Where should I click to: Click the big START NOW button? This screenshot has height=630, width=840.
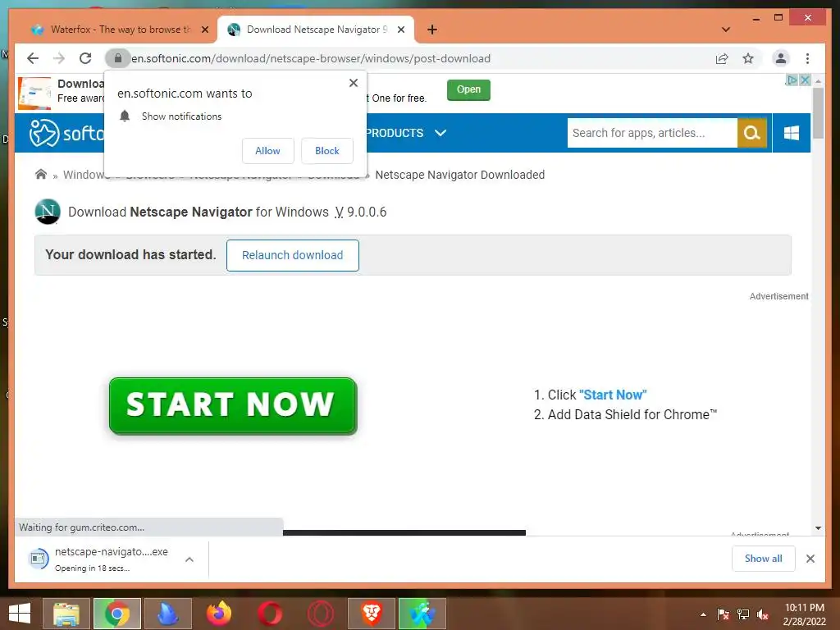coord(233,405)
